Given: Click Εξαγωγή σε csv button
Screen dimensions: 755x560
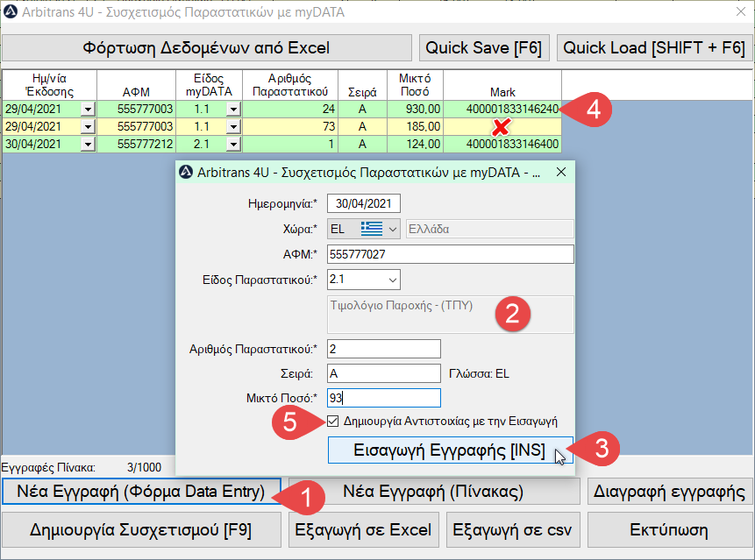Looking at the screenshot, I should pyautogui.click(x=513, y=529).
